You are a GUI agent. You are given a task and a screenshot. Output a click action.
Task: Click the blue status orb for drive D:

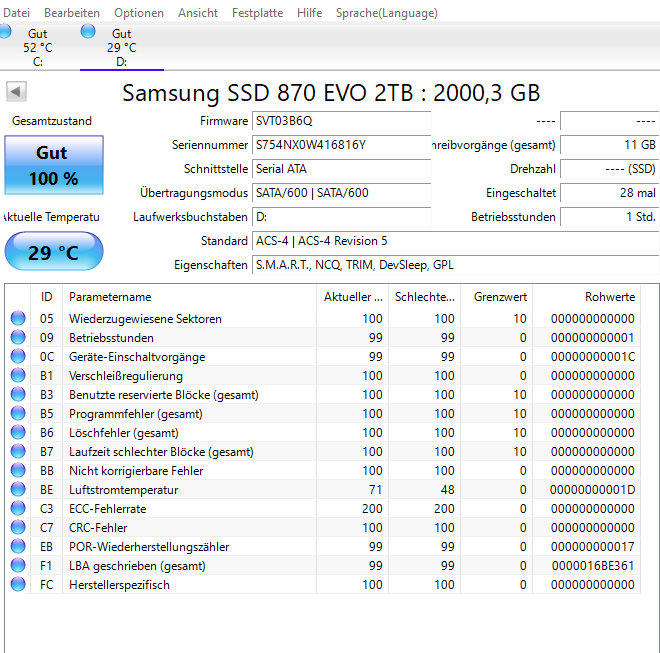point(88,32)
